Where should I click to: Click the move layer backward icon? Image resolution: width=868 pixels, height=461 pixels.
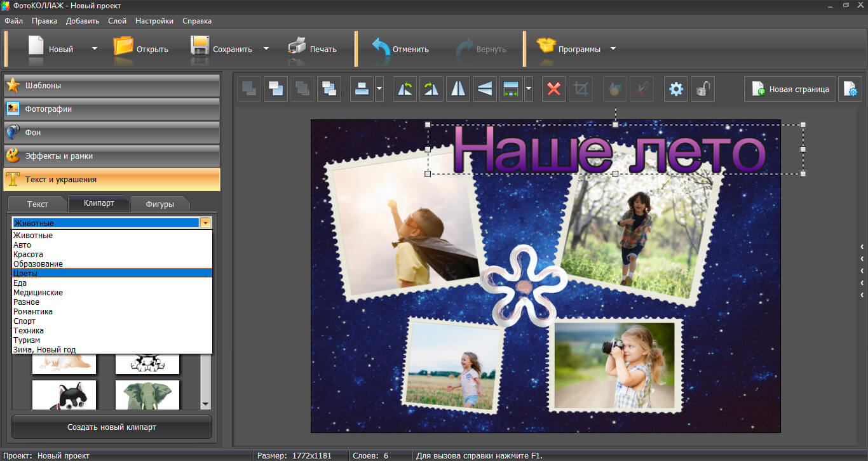coord(302,89)
